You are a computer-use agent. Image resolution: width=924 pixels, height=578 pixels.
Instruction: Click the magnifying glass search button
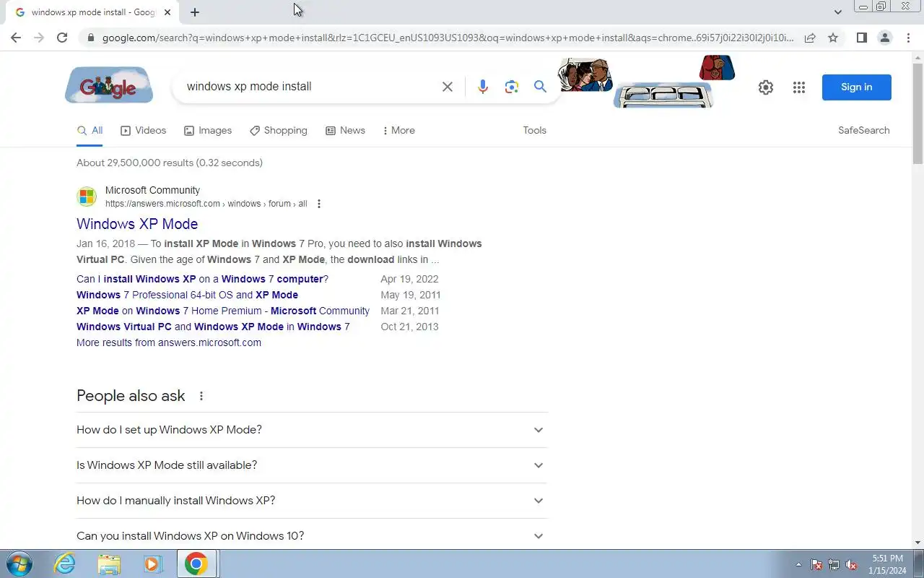pyautogui.click(x=540, y=87)
